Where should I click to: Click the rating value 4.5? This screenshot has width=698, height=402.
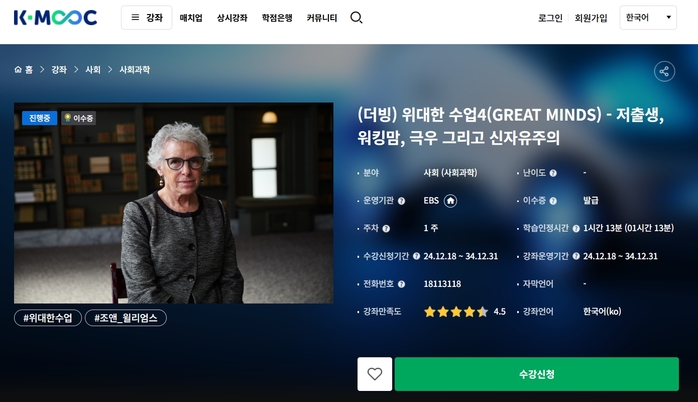(499, 312)
